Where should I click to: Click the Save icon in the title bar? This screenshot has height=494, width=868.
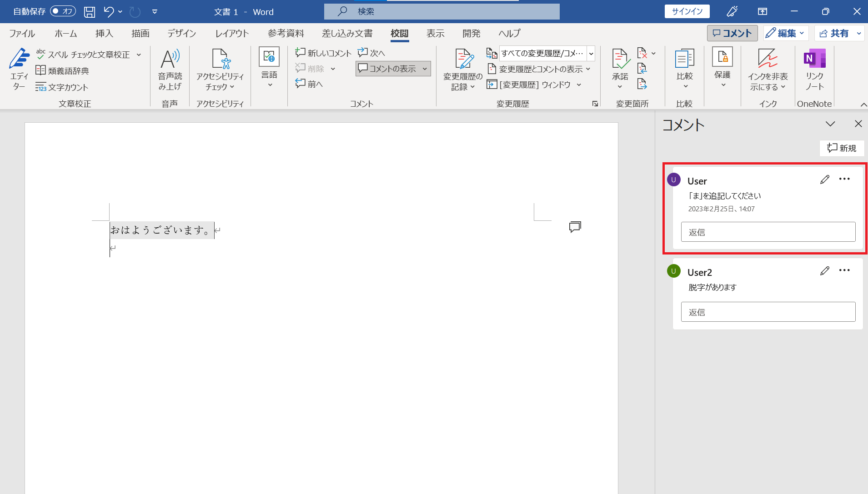point(90,12)
